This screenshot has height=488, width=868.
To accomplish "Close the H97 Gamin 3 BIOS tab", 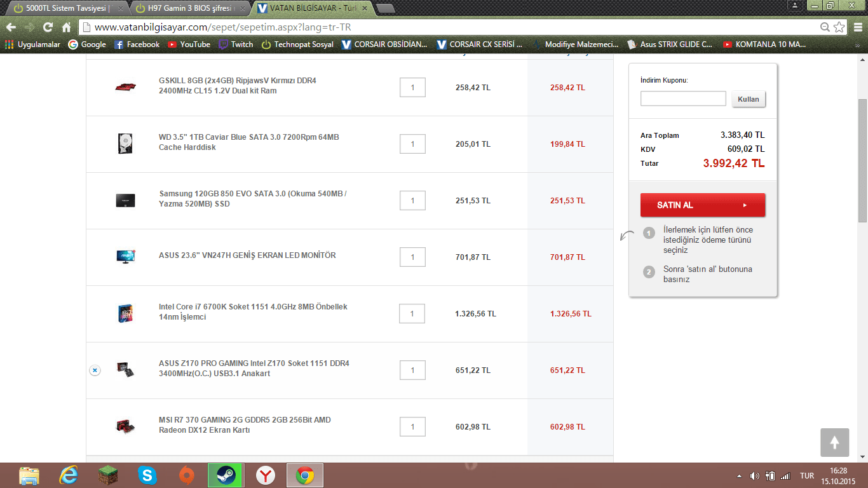I will [x=242, y=9].
